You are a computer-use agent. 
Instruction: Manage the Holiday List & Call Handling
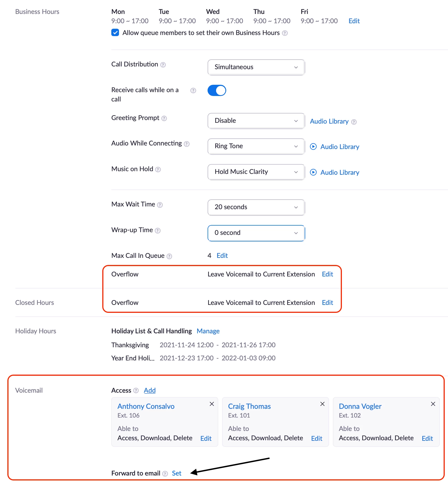(208, 331)
